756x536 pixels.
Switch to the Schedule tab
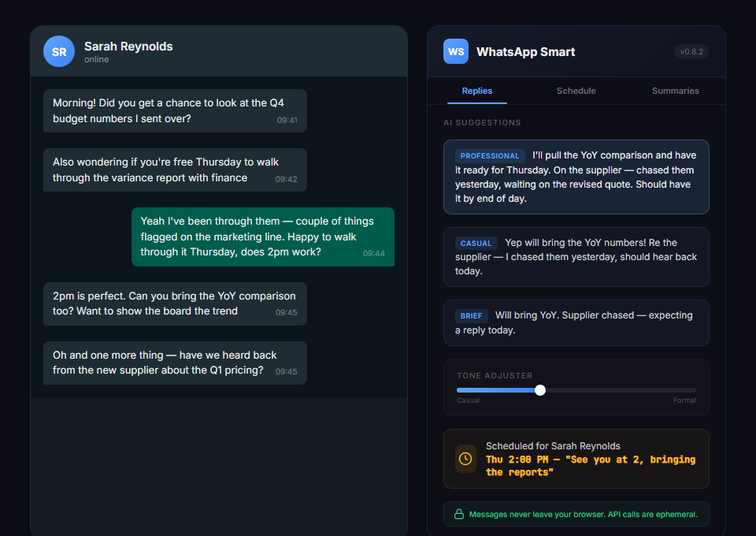tap(576, 91)
